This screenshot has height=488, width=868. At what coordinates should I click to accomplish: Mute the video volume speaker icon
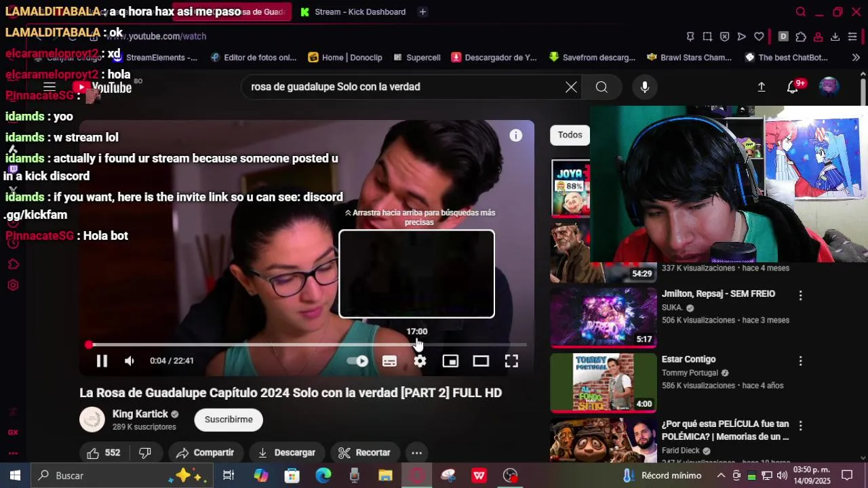(x=130, y=361)
